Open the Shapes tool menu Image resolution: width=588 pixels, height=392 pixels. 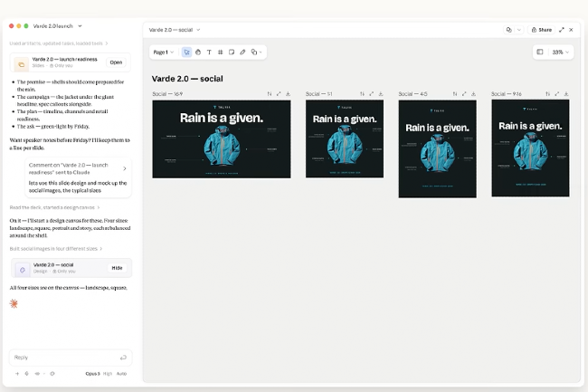[x=256, y=53]
